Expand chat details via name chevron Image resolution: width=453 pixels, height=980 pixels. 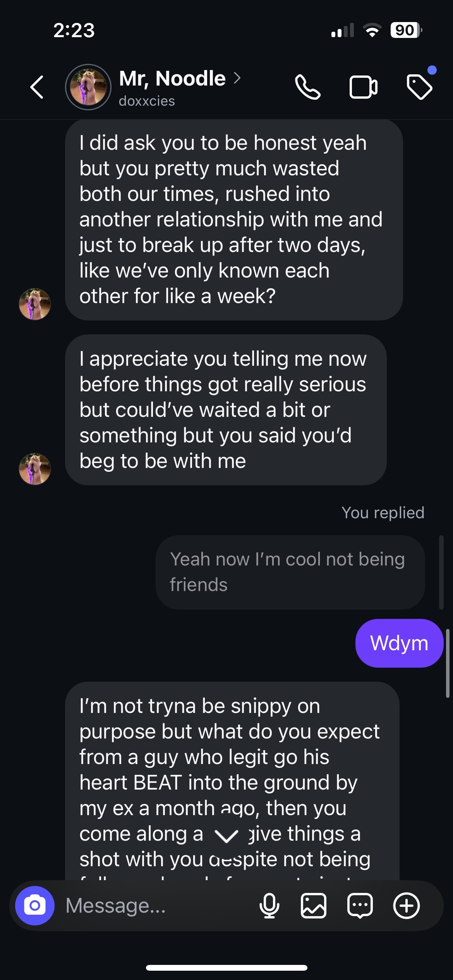pyautogui.click(x=237, y=78)
